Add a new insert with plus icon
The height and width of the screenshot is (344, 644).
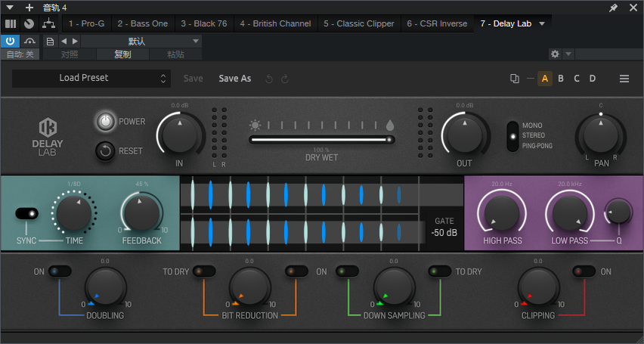(x=29, y=8)
